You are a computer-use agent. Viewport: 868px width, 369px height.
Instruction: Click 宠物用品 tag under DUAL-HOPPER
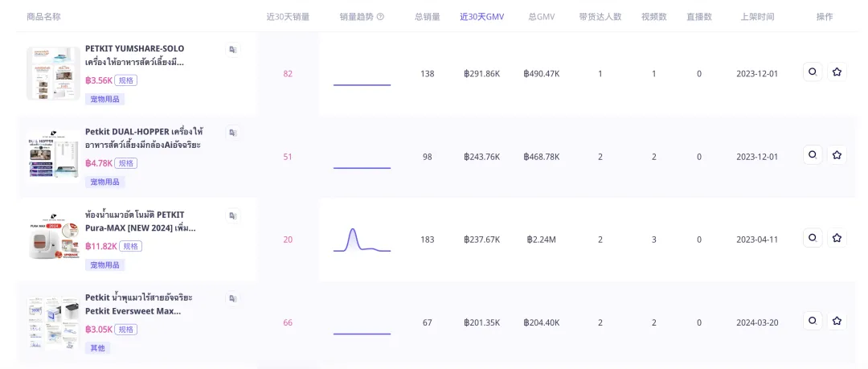(x=104, y=182)
